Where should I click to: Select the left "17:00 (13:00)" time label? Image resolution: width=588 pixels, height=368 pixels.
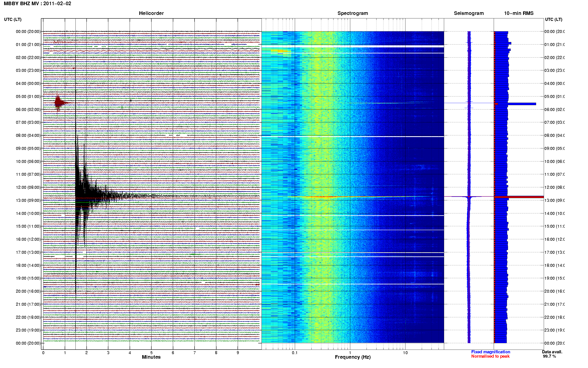28,252
